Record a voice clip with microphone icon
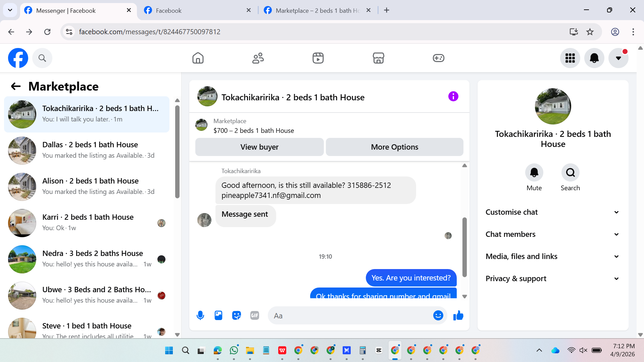 pos(200,315)
